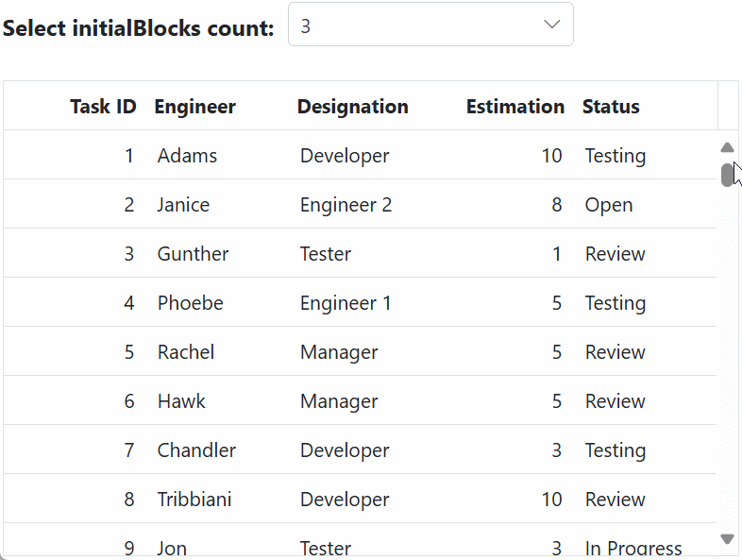Click estimation 10 in Tribbiani row
Screen dimensions: 742x560
(x=551, y=500)
